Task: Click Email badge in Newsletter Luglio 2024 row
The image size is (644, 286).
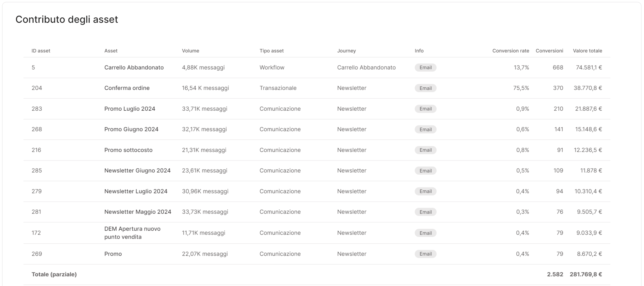Action: pos(425,191)
